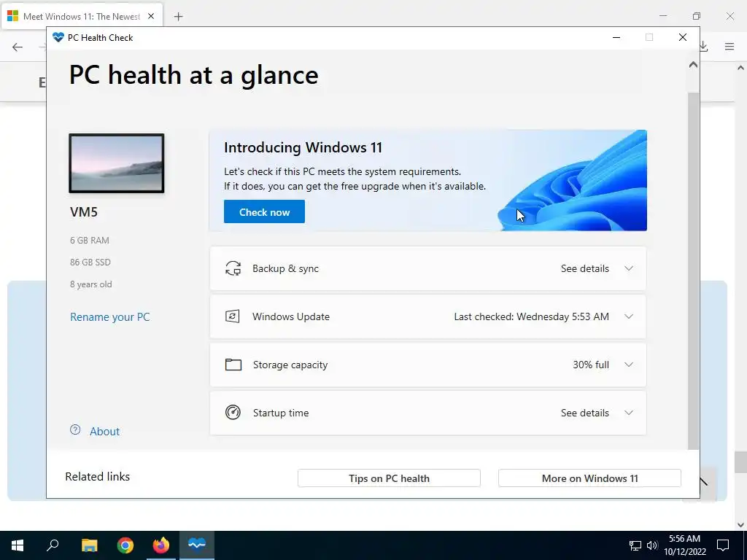Click the PC Health Check vertical scrollbar
Viewport: 747px width, 560px height.
(693, 271)
